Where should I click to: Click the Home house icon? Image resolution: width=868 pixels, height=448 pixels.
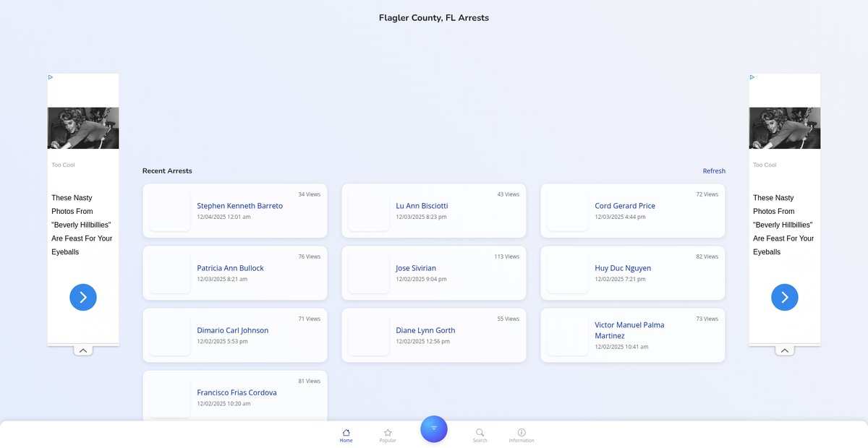tap(346, 432)
